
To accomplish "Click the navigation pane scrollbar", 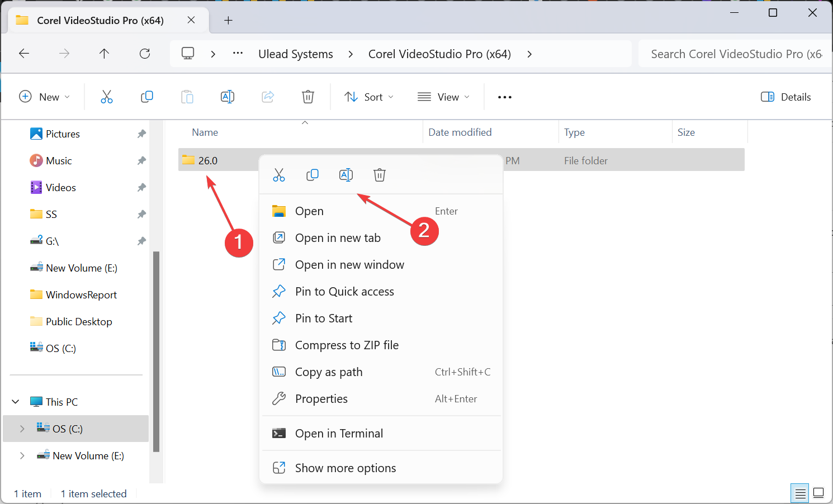I will pos(156,351).
